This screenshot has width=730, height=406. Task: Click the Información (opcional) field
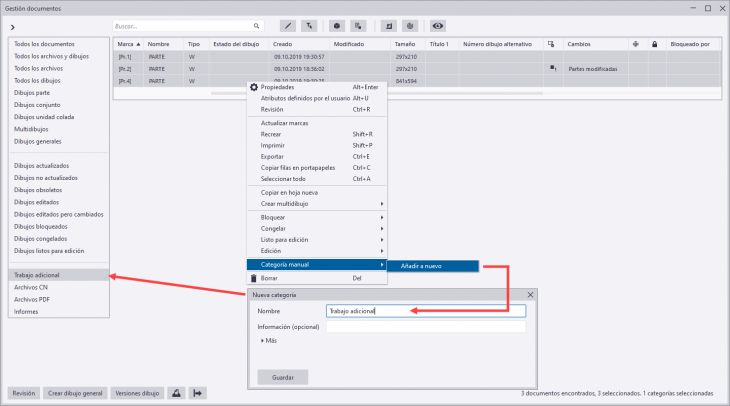click(426, 327)
